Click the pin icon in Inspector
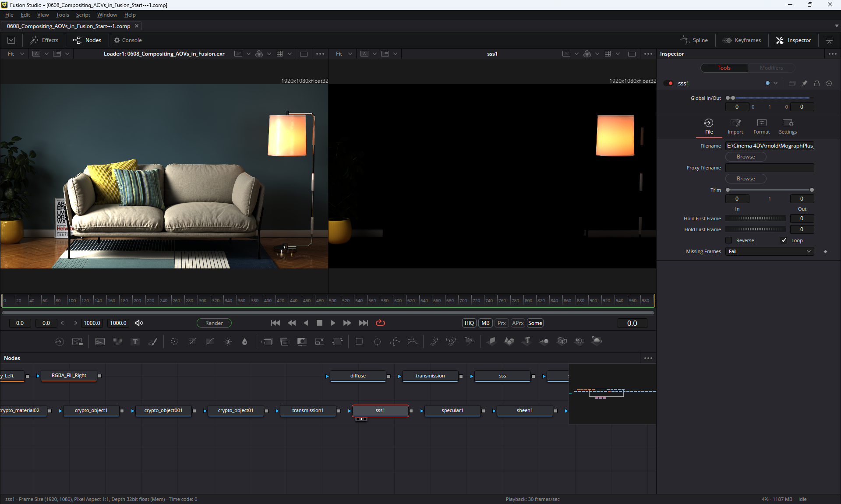The height and width of the screenshot is (504, 841). 804,83
